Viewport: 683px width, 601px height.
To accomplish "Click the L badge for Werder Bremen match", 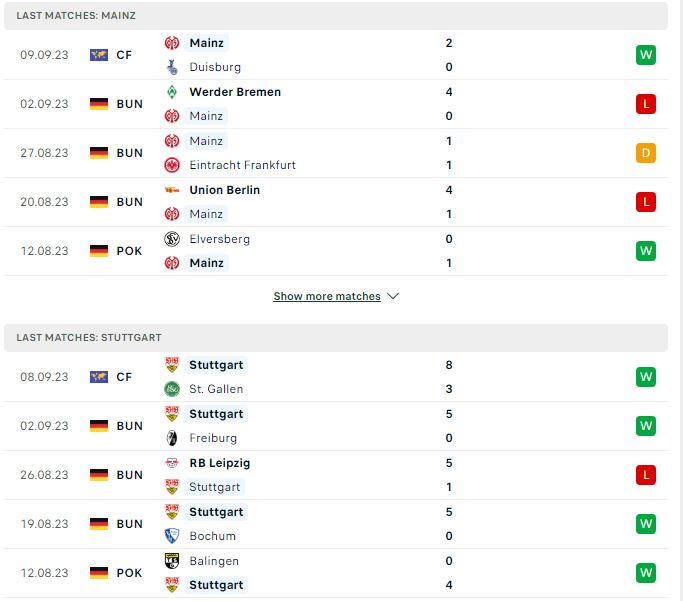I will tap(646, 104).
